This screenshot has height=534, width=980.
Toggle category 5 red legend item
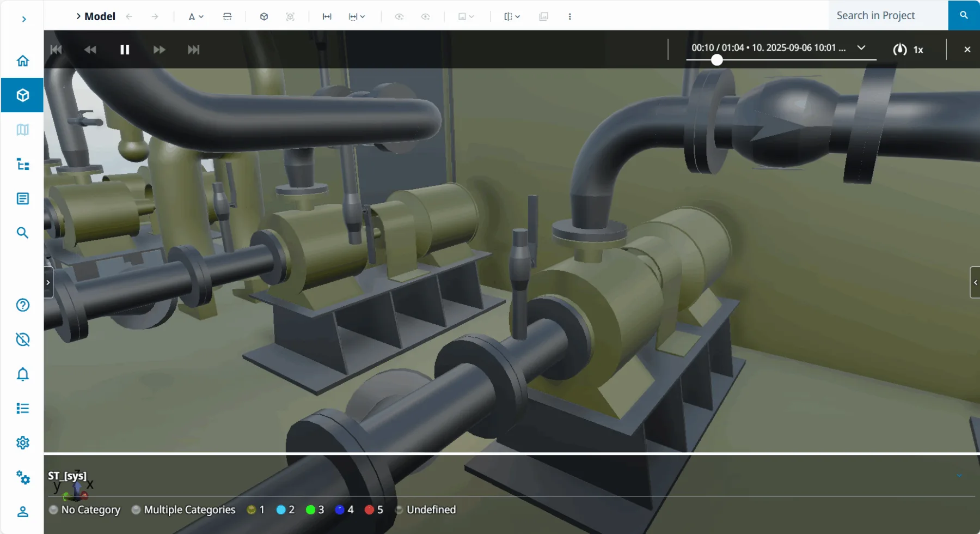pos(373,509)
